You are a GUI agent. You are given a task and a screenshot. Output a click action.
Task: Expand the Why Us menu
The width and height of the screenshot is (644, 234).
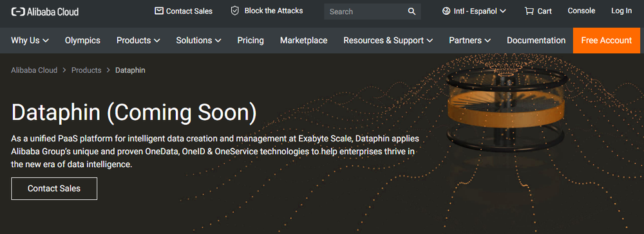[30, 40]
